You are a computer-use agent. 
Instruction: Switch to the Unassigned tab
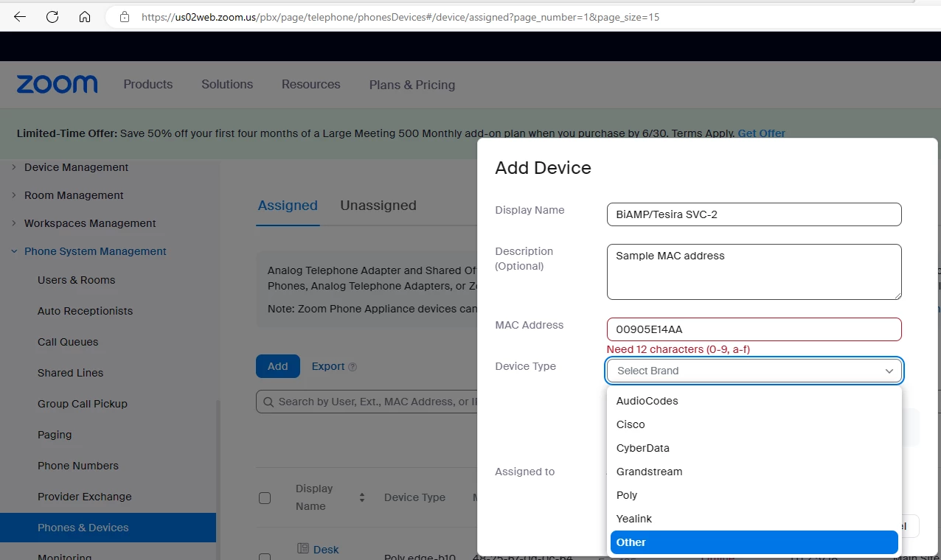(x=378, y=206)
